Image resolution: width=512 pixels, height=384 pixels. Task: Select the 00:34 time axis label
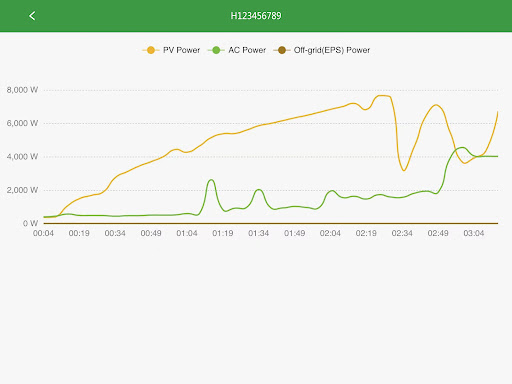pos(115,233)
